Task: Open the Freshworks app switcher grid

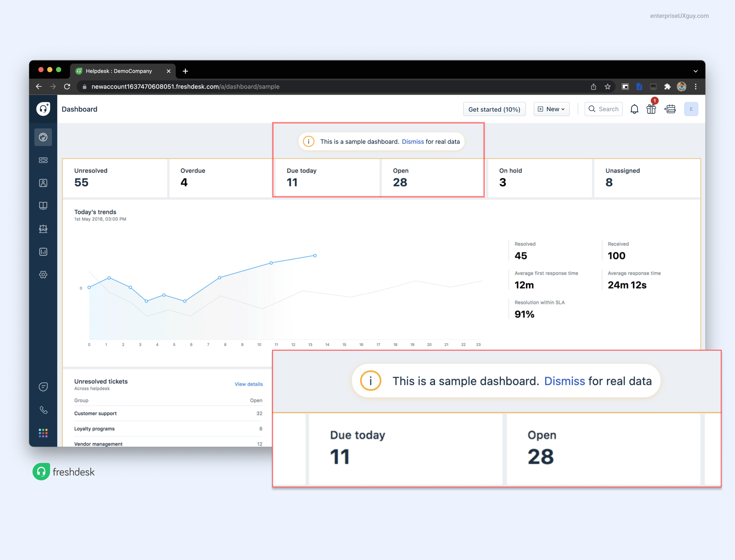Action: coord(43,433)
